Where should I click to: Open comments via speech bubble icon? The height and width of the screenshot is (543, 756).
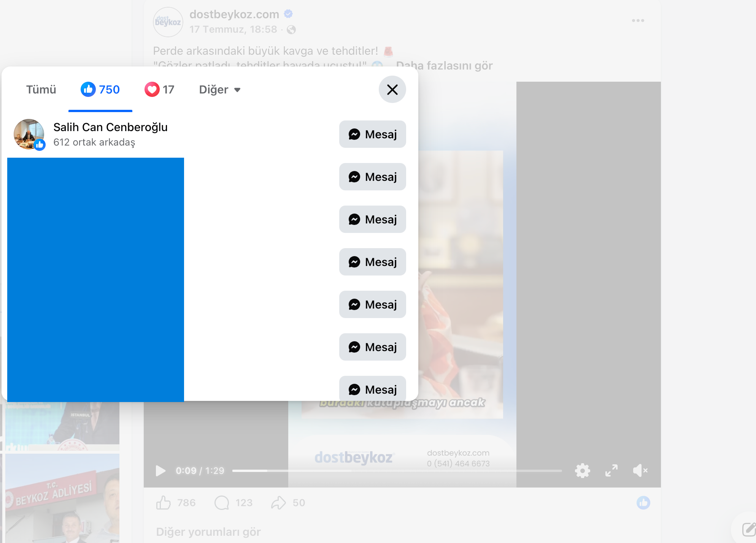tap(222, 503)
